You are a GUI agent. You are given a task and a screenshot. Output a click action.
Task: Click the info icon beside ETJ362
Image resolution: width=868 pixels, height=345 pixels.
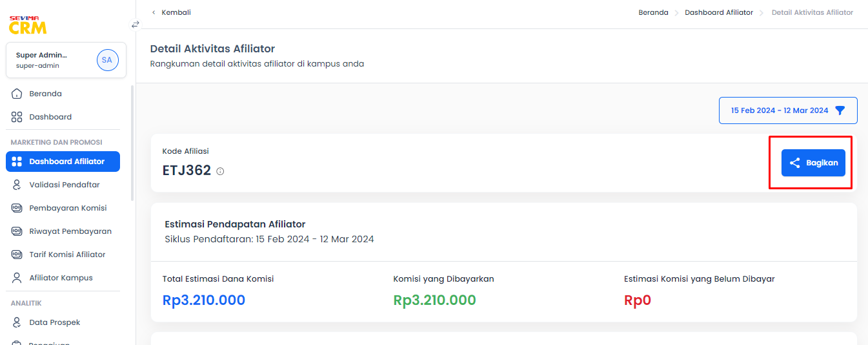pos(220,171)
